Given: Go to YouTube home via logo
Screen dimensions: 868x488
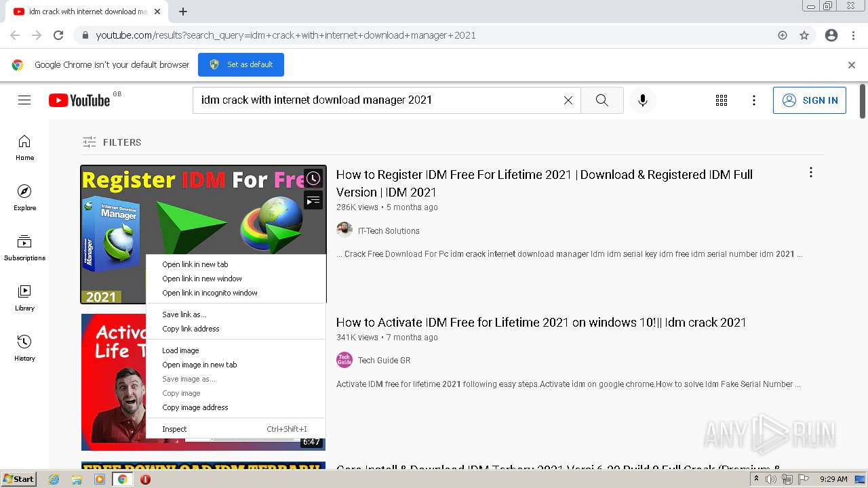Looking at the screenshot, I should tap(79, 100).
